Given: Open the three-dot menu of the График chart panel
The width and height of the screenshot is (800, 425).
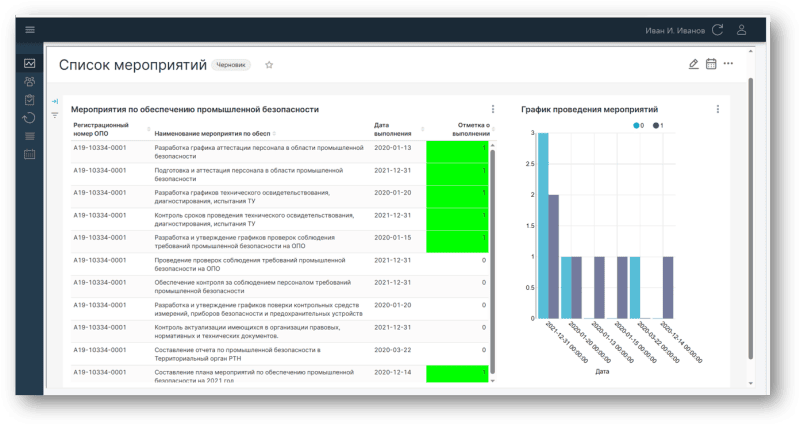Looking at the screenshot, I should (716, 109).
